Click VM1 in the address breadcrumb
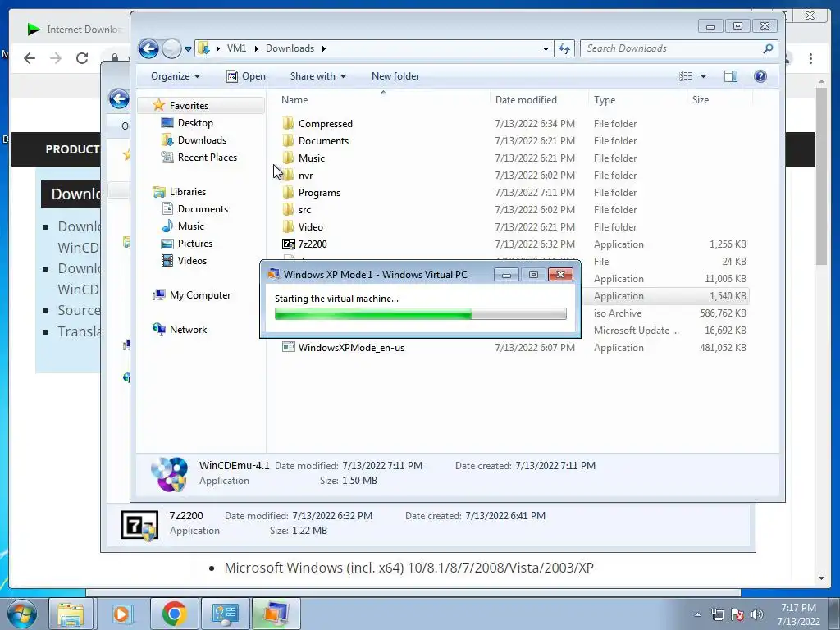Screen dimensions: 840x630 [x=236, y=48]
